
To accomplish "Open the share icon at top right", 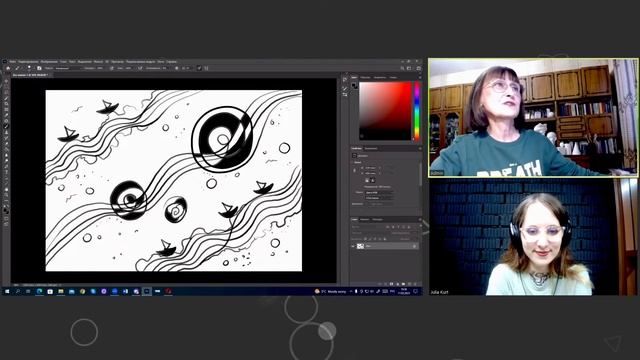I will pyautogui.click(x=418, y=68).
